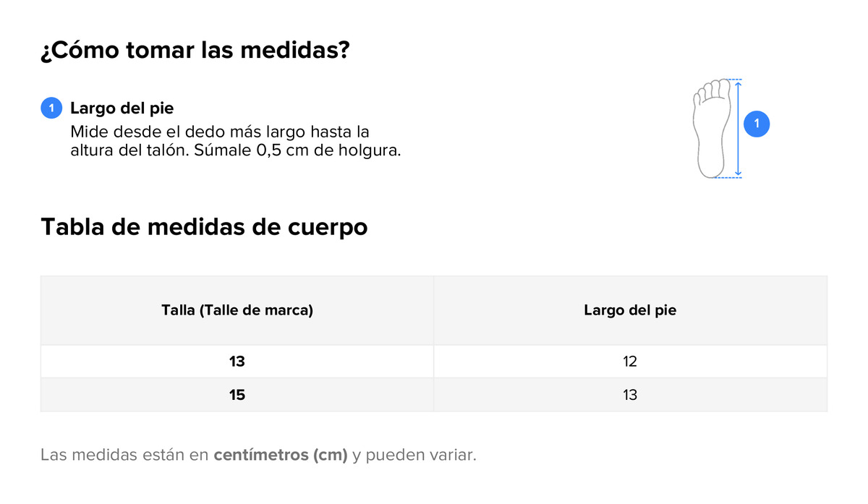Click the 'Talla (Talle de marca)' column header
Viewport: 868px width, 504px height.
click(237, 310)
